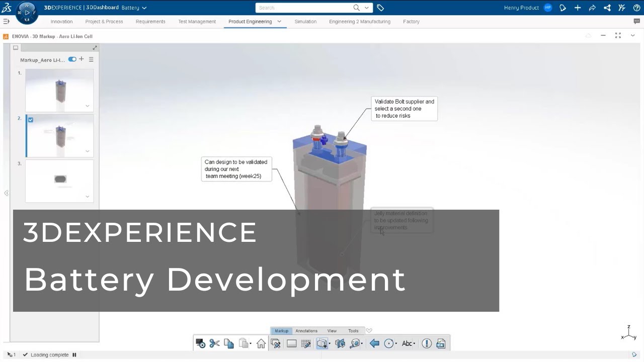This screenshot has width=644, height=362.
Task: Expand slide 2 options chevron
Action: [88, 151]
